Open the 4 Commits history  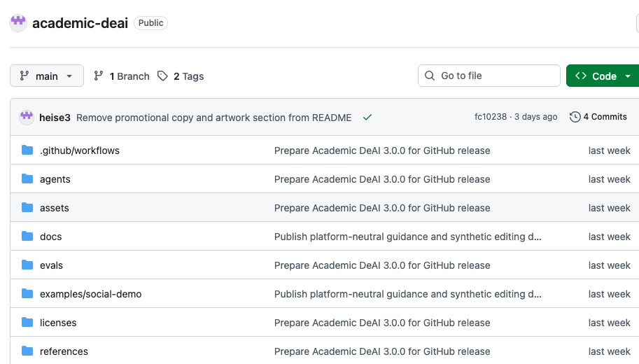click(598, 117)
